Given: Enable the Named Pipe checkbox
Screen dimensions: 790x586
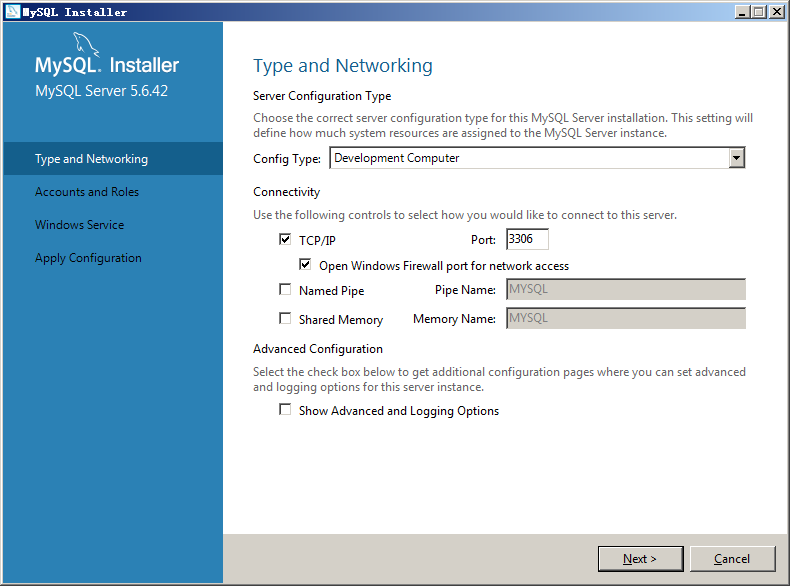Looking at the screenshot, I should pos(285,289).
